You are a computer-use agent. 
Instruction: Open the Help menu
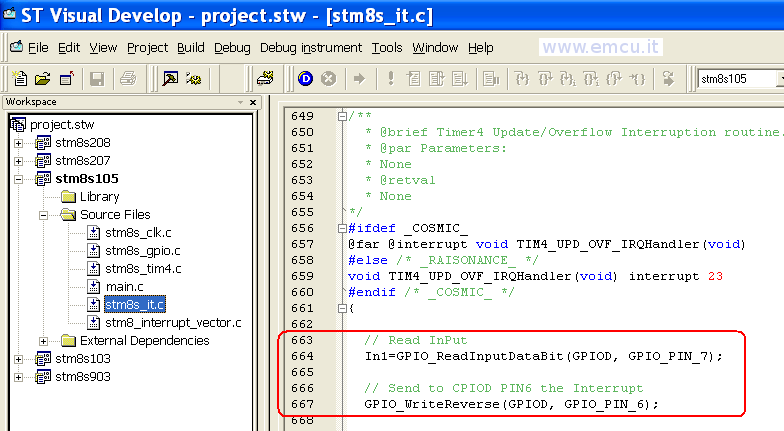(480, 48)
